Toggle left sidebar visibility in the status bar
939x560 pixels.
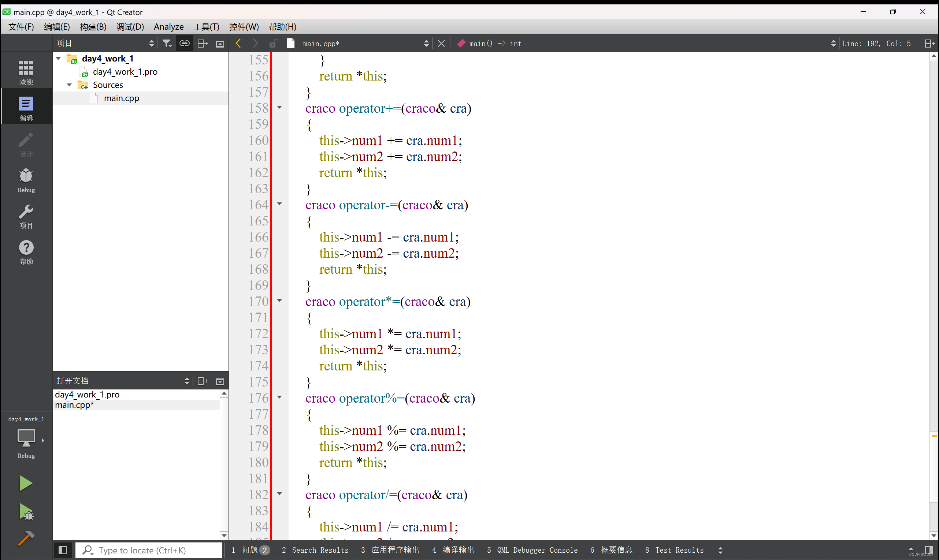point(63,550)
